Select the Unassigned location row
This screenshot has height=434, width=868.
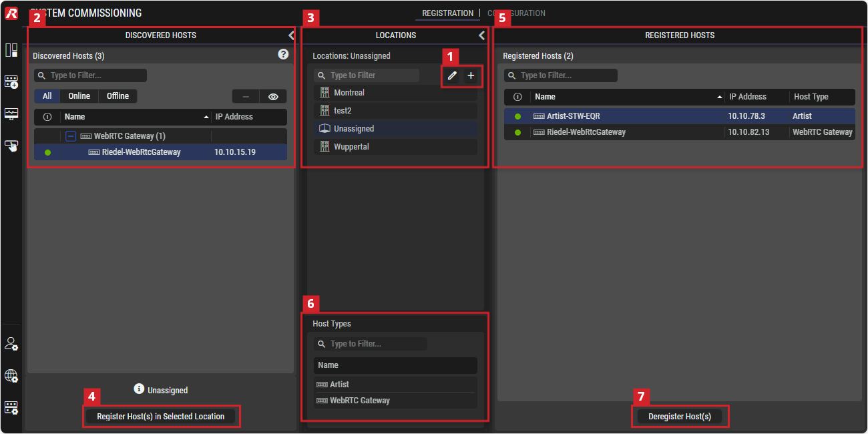coord(396,128)
